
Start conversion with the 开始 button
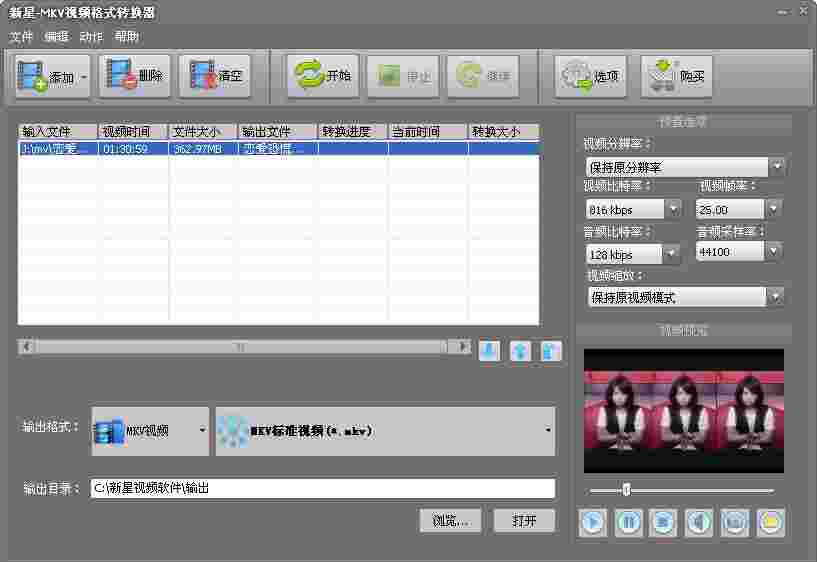(x=323, y=76)
